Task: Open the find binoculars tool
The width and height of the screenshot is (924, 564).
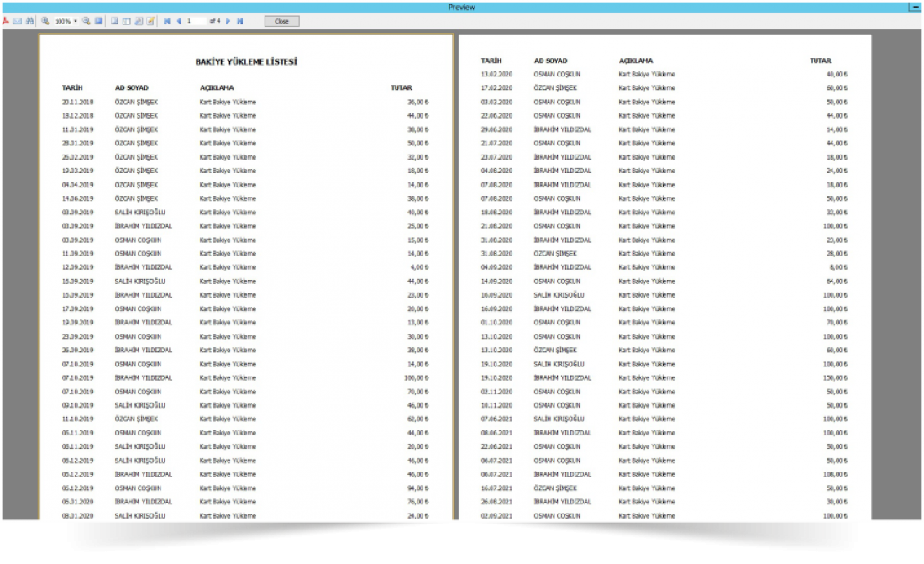Action: coord(30,20)
